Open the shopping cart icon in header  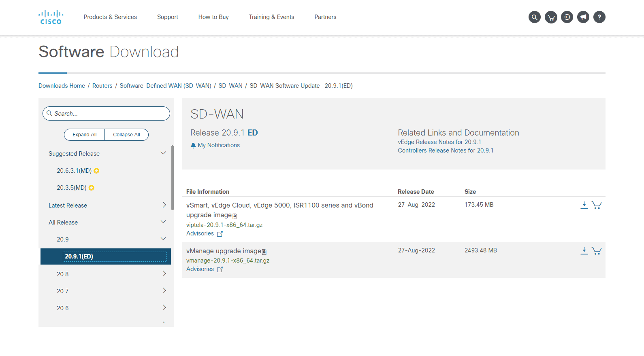click(x=551, y=17)
